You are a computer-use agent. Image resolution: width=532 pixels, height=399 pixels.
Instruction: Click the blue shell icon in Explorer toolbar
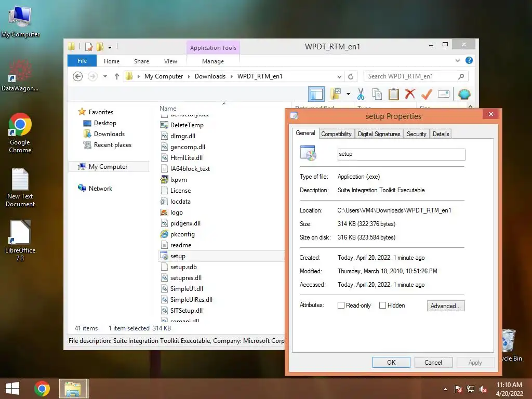tap(464, 94)
